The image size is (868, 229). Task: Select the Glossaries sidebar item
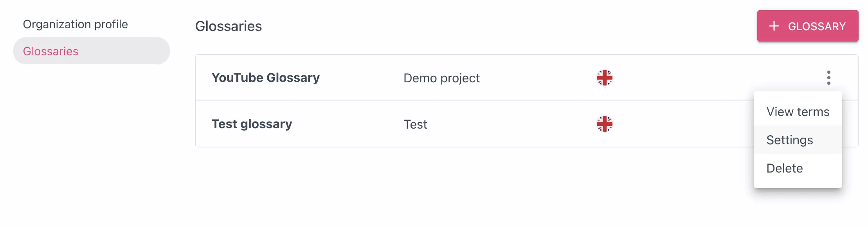[x=50, y=51]
